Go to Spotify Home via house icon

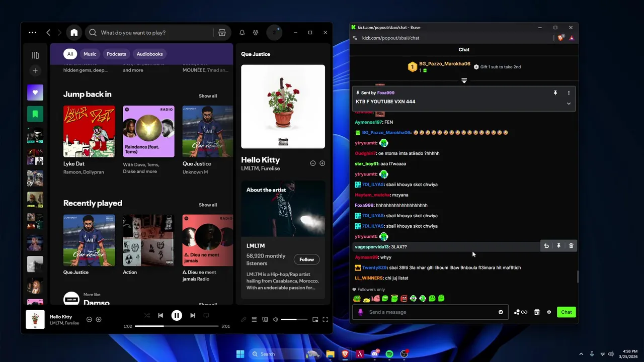pyautogui.click(x=74, y=33)
